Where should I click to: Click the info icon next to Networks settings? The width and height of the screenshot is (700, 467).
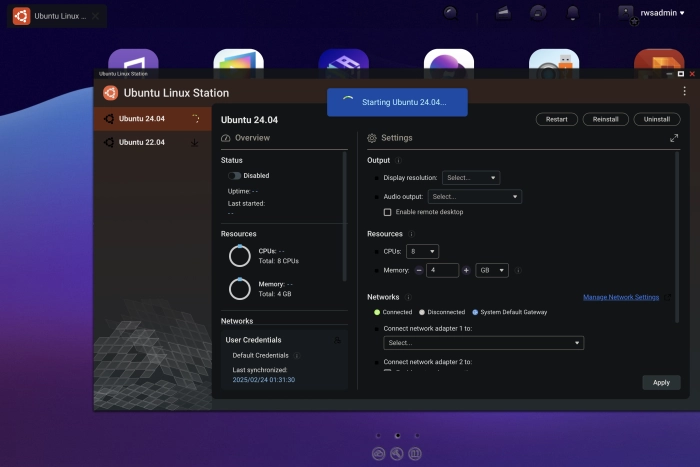tap(408, 297)
